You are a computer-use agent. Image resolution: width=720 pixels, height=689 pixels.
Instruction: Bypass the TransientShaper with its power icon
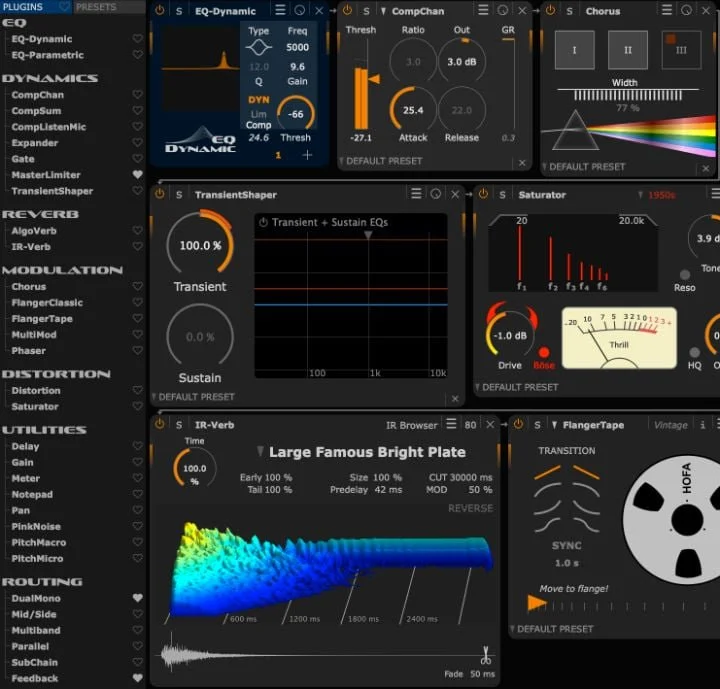coord(160,194)
